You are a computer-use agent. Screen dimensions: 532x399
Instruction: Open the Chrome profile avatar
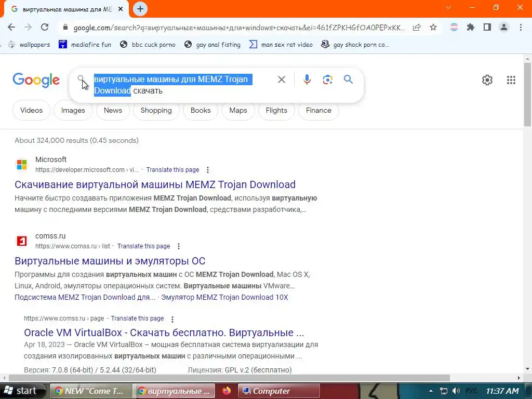click(504, 28)
